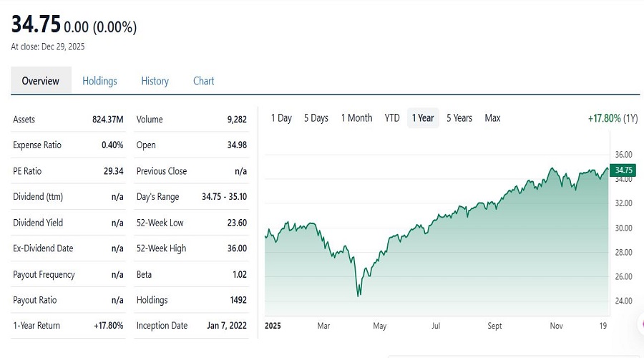The height and width of the screenshot is (358, 644).
Task: Click the large 34.75 price heading
Action: coord(35,25)
